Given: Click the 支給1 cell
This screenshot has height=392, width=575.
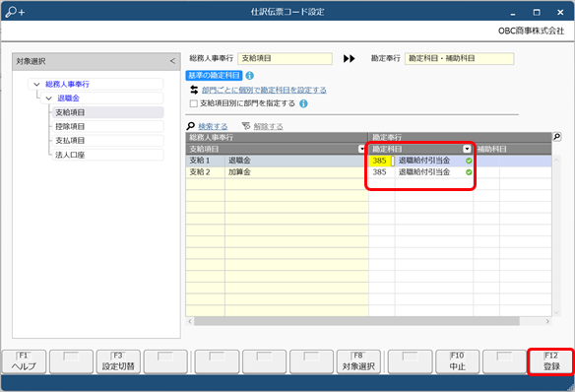Looking at the screenshot, I should 206,161.
